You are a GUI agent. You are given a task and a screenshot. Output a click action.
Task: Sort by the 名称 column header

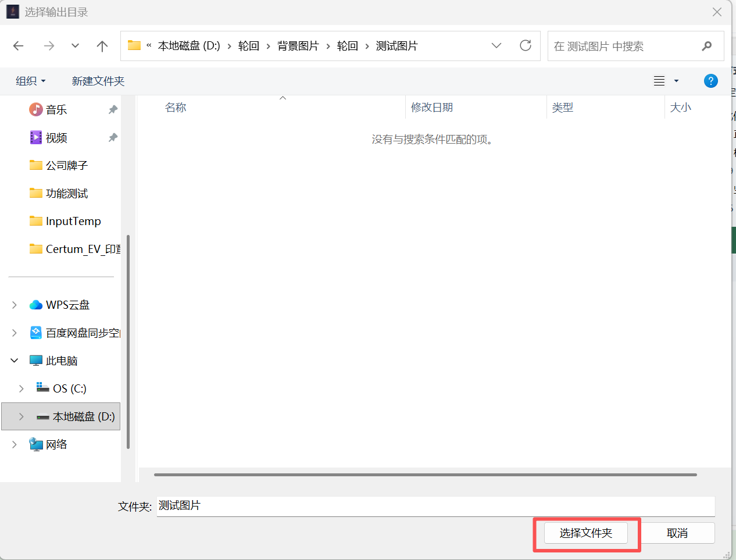point(176,108)
